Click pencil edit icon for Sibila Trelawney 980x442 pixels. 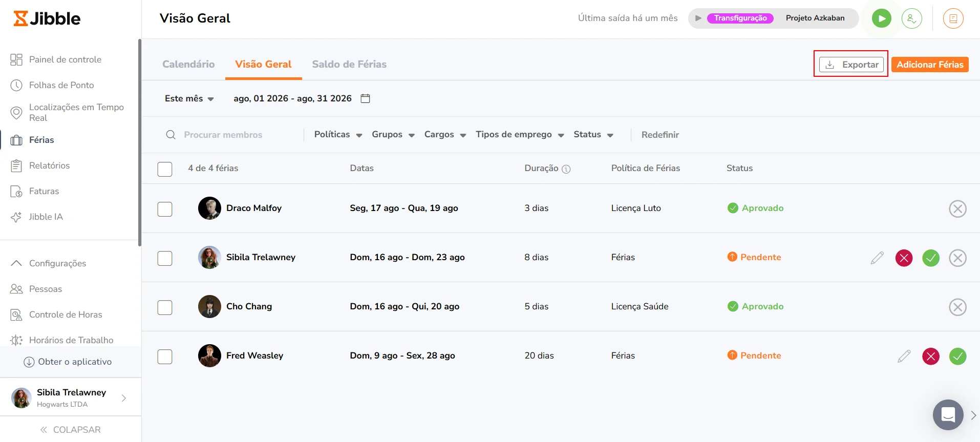point(877,258)
